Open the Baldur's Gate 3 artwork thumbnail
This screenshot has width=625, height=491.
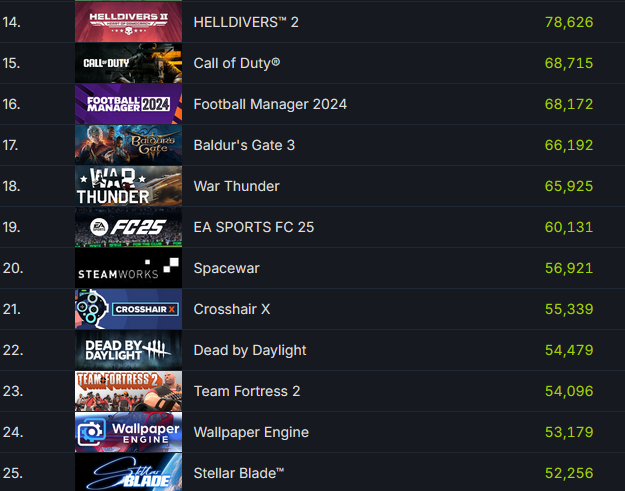(128, 145)
